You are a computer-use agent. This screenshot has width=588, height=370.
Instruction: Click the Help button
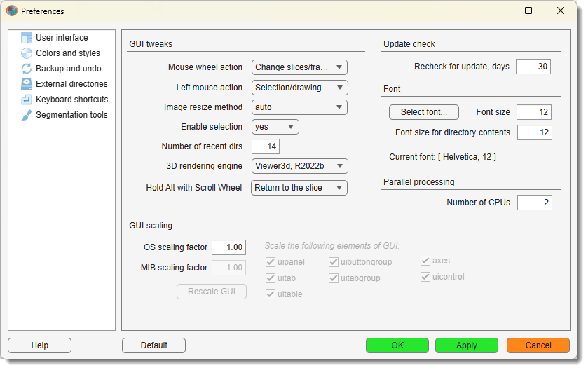[x=39, y=345]
